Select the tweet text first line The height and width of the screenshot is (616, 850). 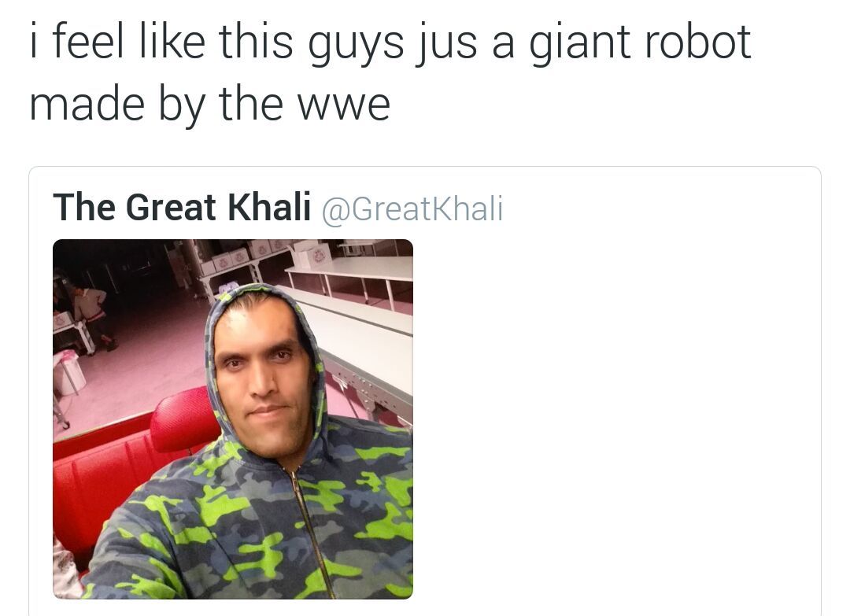390,42
